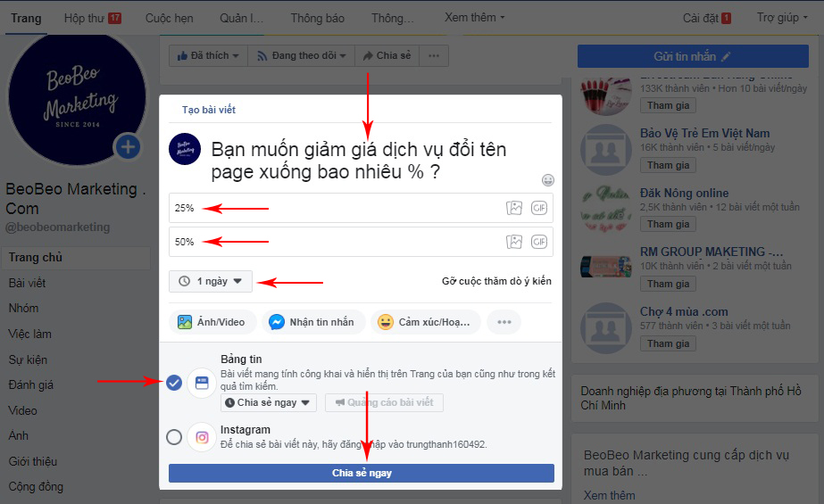Click Quảng cáo bài viết button

[x=384, y=402]
